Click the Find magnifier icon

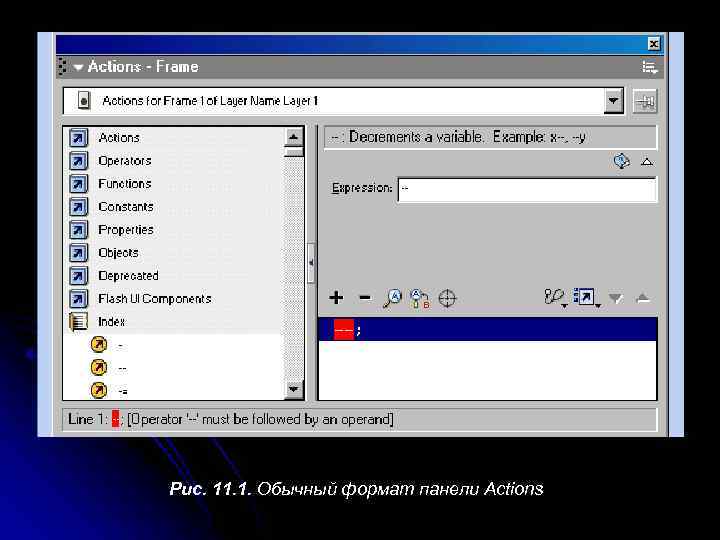pyautogui.click(x=393, y=298)
